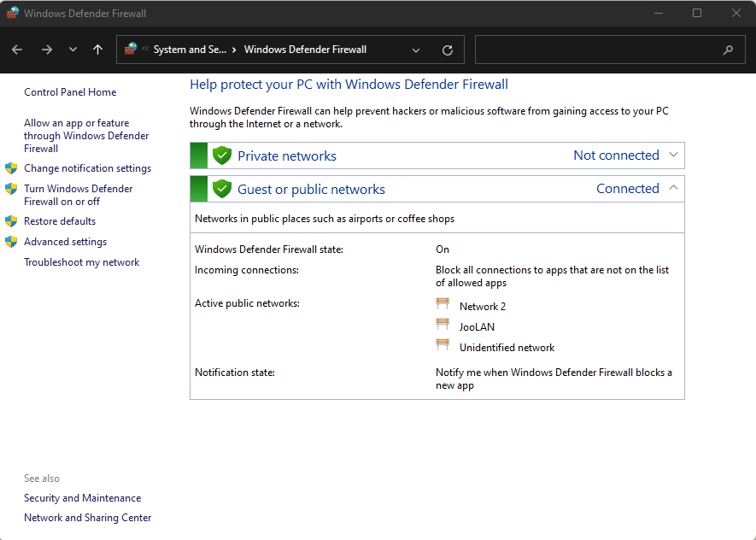Image resolution: width=756 pixels, height=540 pixels.
Task: Open Advanced settings
Action: click(x=66, y=242)
